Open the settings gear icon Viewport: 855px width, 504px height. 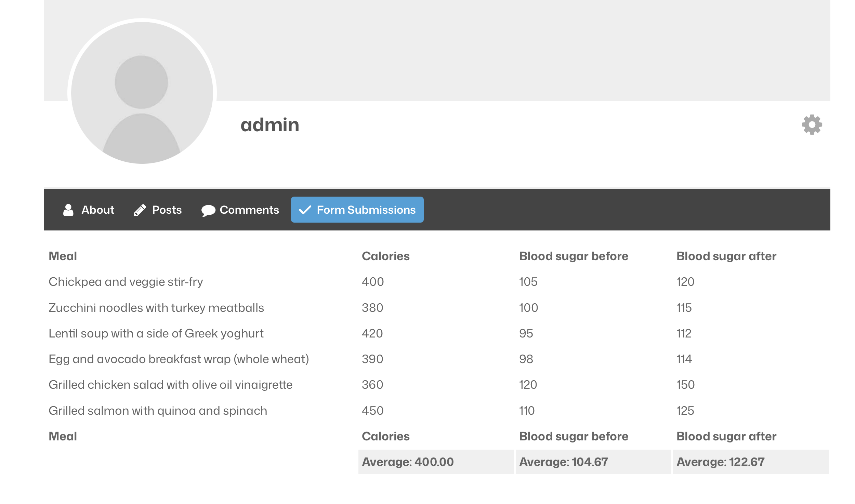pyautogui.click(x=811, y=125)
